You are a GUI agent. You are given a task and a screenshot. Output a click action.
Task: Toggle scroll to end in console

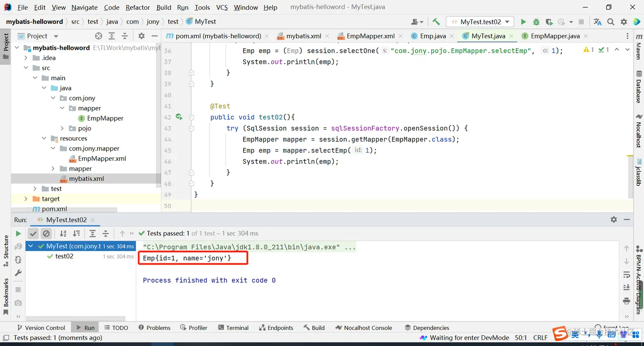(x=627, y=287)
